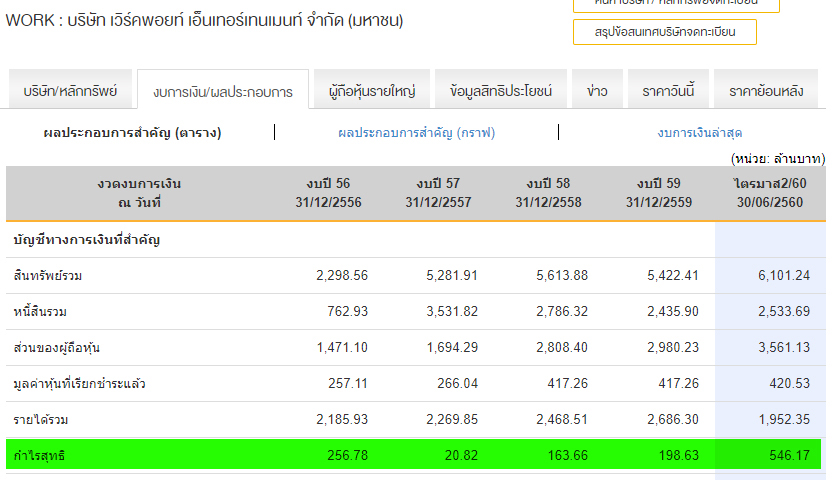Click liabilities value 762.93
Screen dimensions: 832x480
pyautogui.click(x=348, y=311)
